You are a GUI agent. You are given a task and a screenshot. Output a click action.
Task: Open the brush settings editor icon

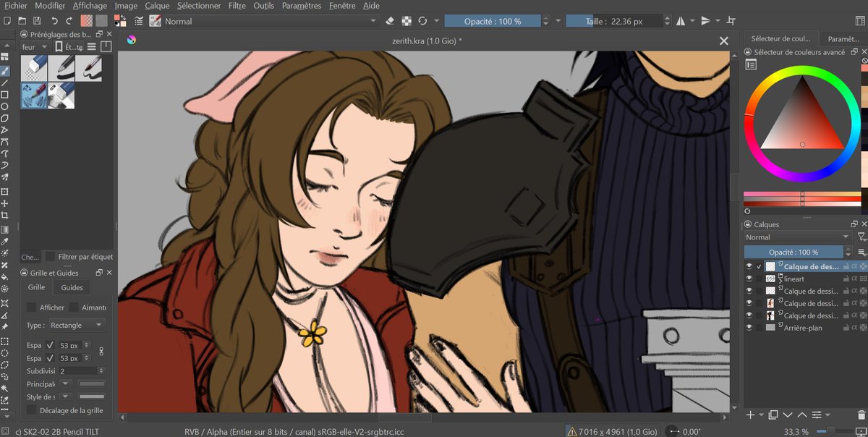tap(139, 22)
